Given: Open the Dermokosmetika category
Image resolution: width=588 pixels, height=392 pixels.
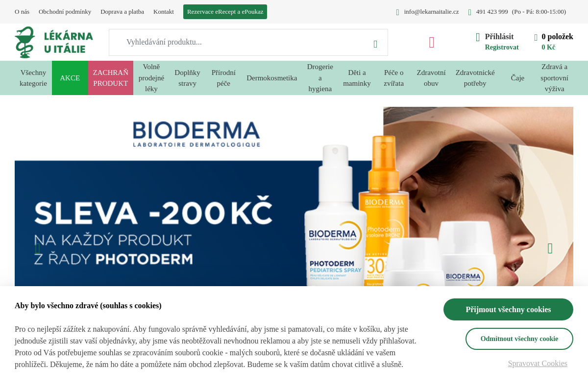Looking at the screenshot, I should point(272,78).
